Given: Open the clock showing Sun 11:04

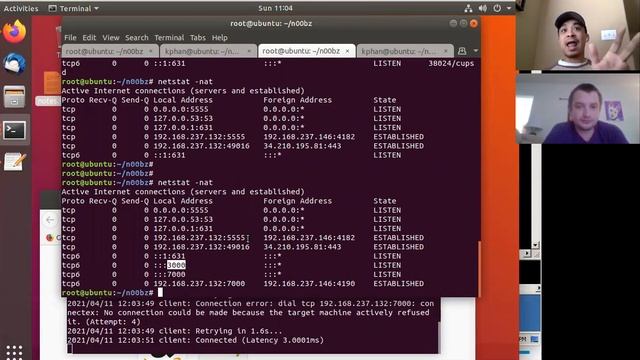Looking at the screenshot, I should point(275,8).
